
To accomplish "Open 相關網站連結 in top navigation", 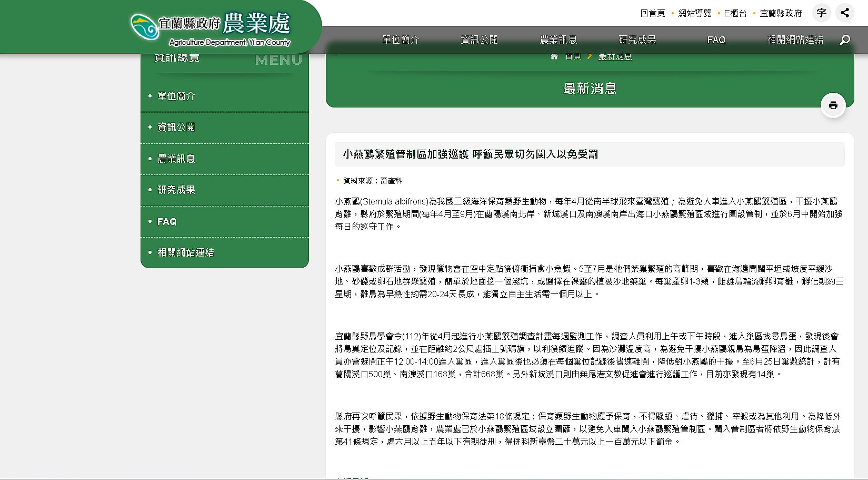I will (795, 40).
